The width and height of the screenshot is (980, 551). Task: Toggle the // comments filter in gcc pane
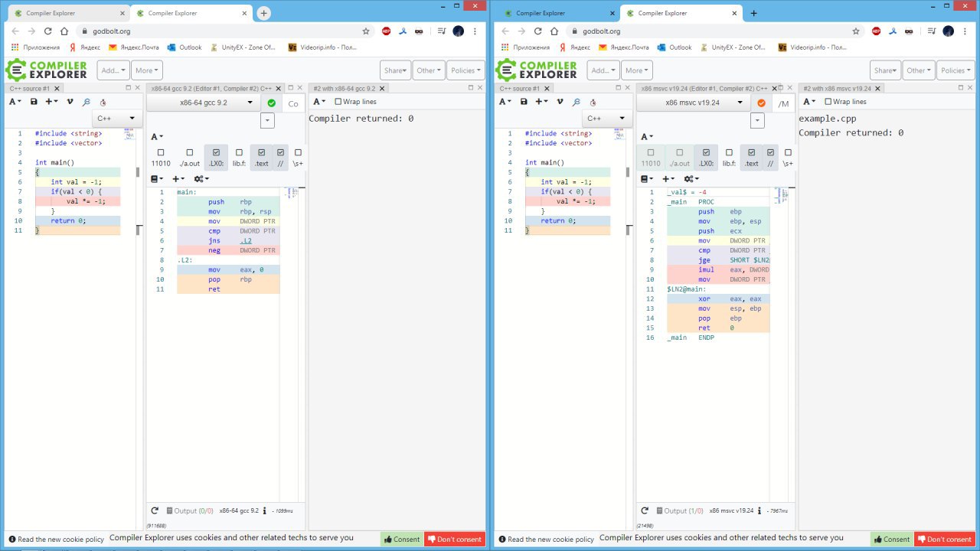(x=280, y=158)
